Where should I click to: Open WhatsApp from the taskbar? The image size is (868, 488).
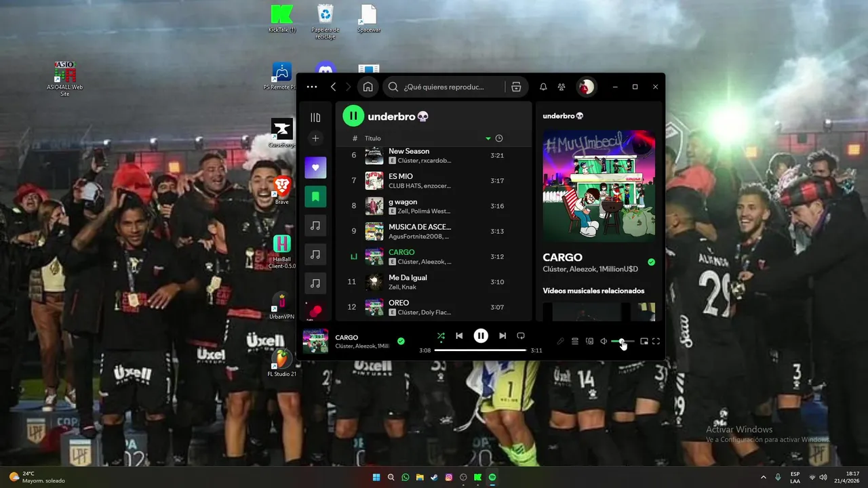pos(406,477)
